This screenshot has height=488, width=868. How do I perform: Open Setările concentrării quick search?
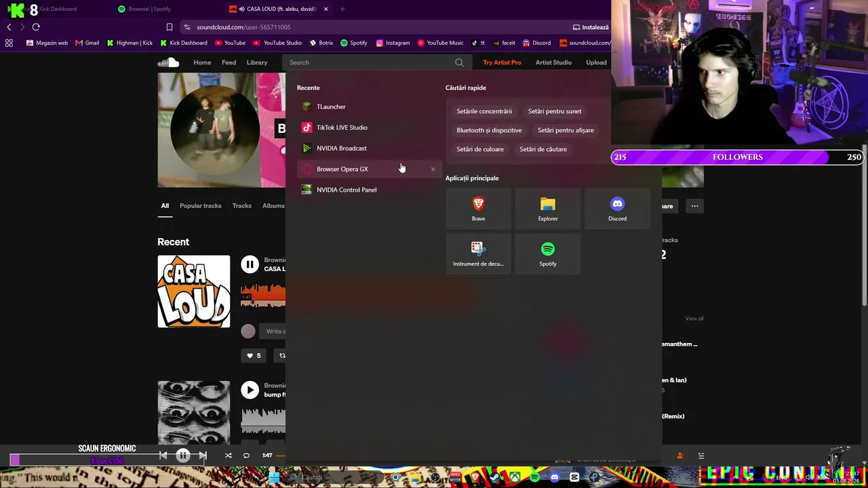tap(484, 111)
